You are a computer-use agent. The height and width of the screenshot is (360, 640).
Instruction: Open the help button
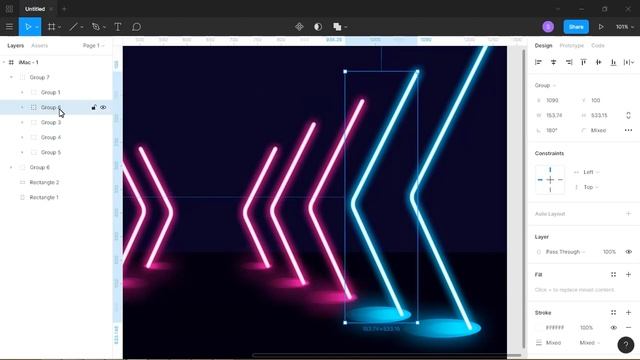pos(626,344)
